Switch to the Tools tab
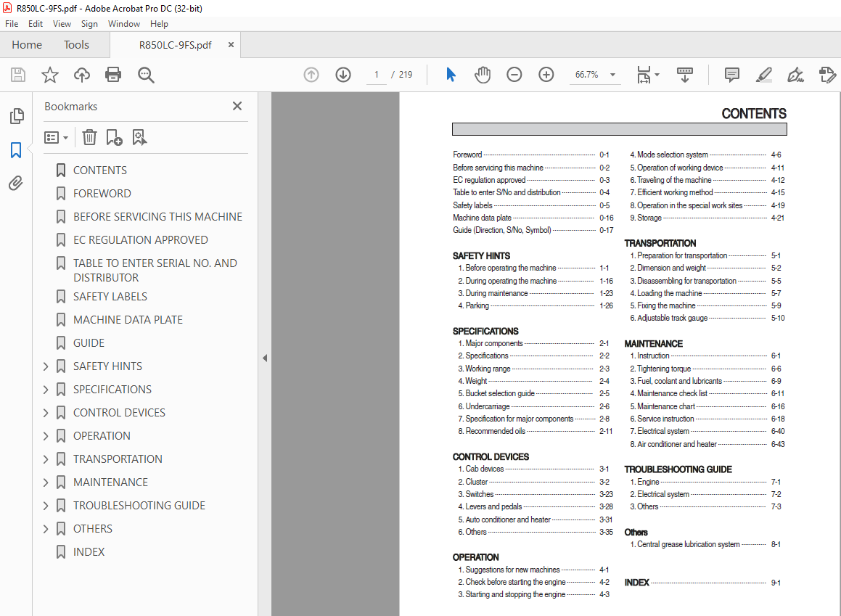Image resolution: width=841 pixels, height=616 pixels. click(x=76, y=45)
